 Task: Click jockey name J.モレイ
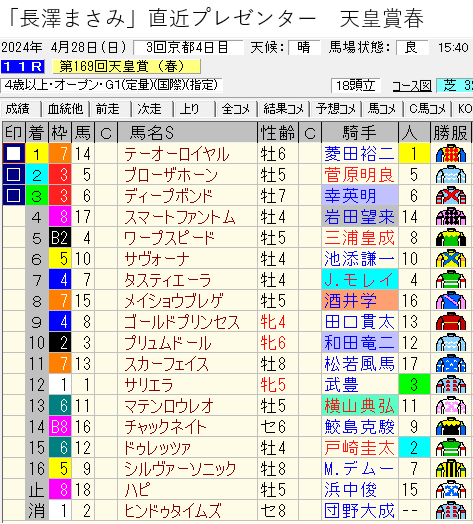point(359,280)
